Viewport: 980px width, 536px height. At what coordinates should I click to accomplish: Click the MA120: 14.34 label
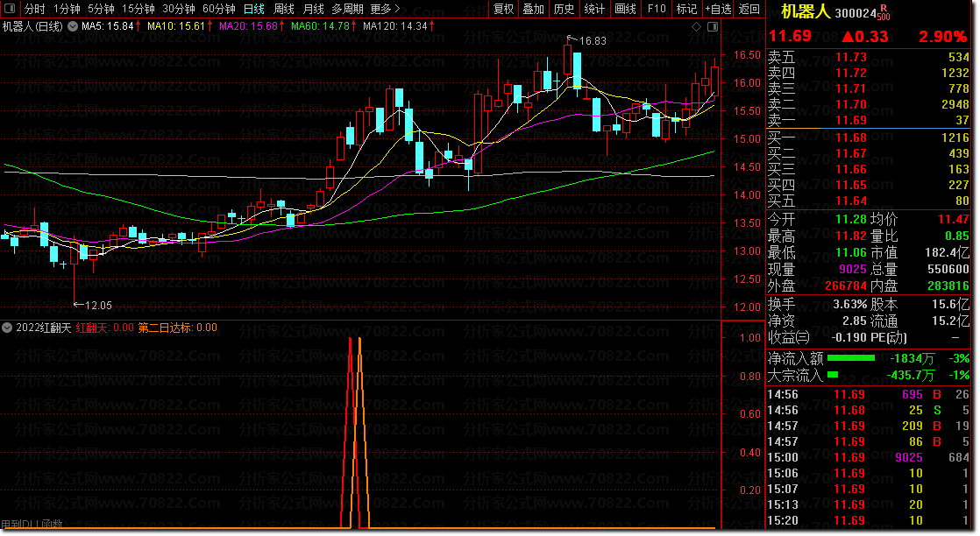tap(395, 26)
